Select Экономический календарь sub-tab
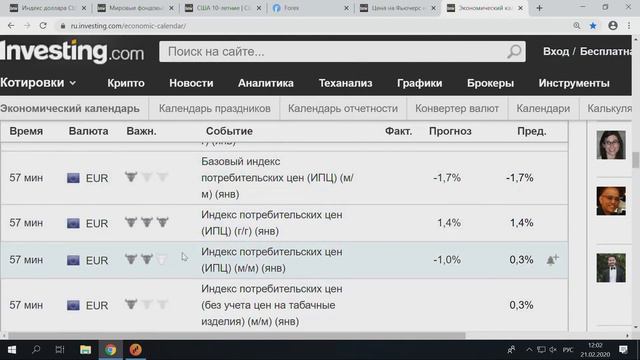Viewport: 640px width, 360px height. 70,109
